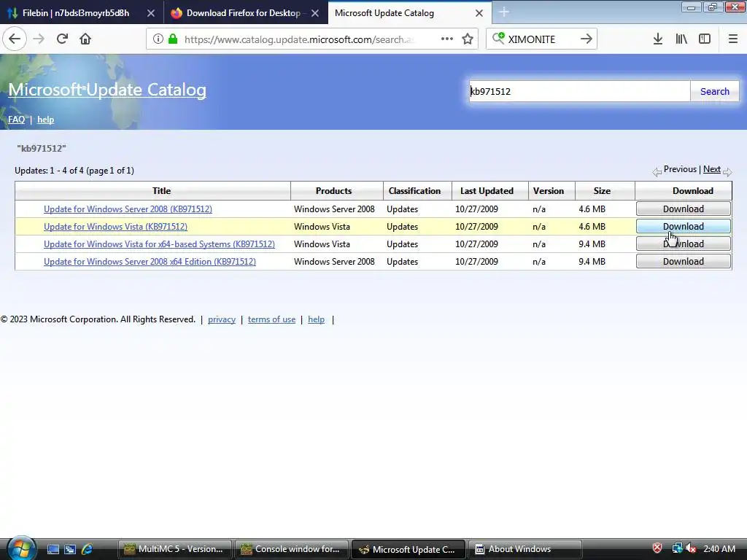This screenshot has width=747, height=560.
Task: Click the red security shield tray icon
Action: click(x=657, y=548)
